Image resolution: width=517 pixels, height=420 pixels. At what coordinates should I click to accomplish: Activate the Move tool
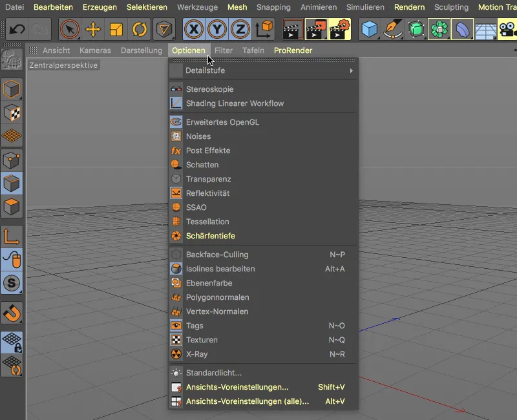click(x=93, y=29)
